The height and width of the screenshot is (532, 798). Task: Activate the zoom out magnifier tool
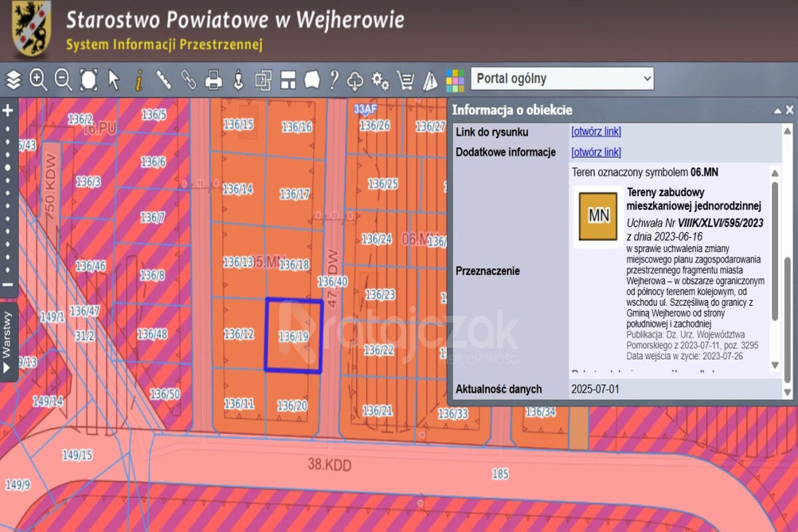(x=63, y=80)
